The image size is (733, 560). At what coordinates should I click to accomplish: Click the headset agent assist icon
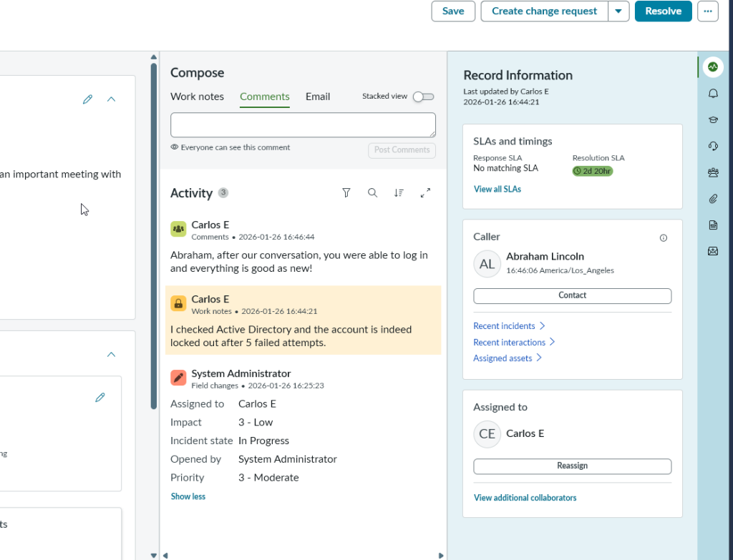712,146
